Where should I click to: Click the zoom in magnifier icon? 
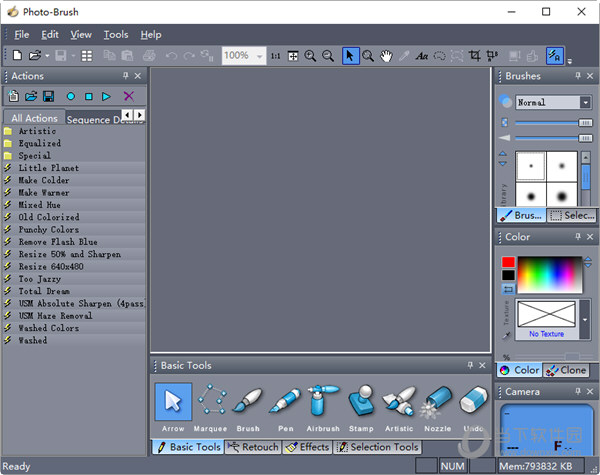pos(310,56)
